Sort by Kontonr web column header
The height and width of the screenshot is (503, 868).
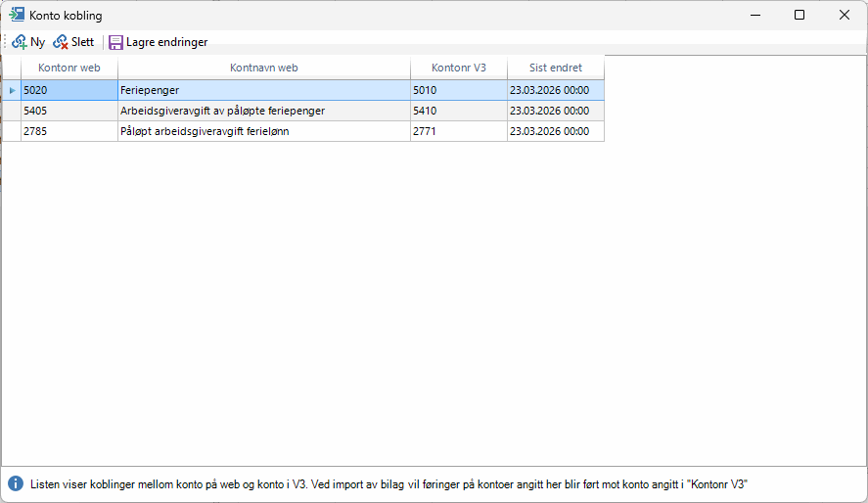click(x=69, y=68)
